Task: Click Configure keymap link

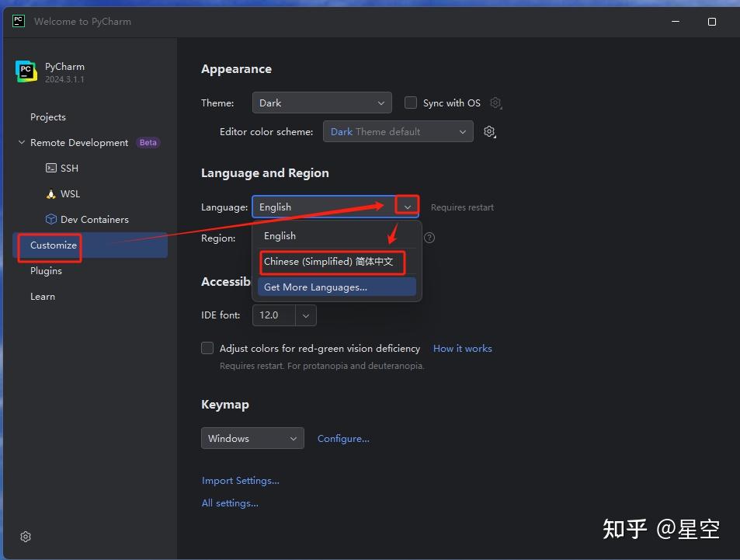Action: [x=343, y=438]
